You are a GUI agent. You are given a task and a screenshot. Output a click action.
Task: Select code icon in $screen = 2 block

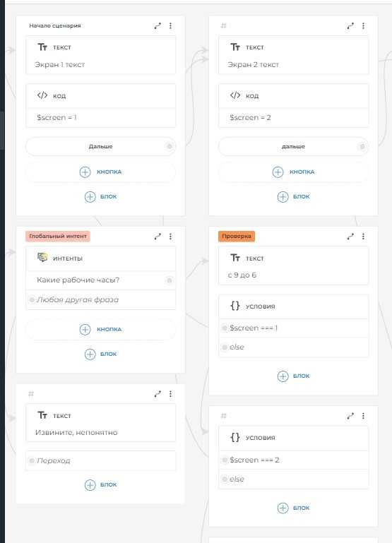point(235,95)
